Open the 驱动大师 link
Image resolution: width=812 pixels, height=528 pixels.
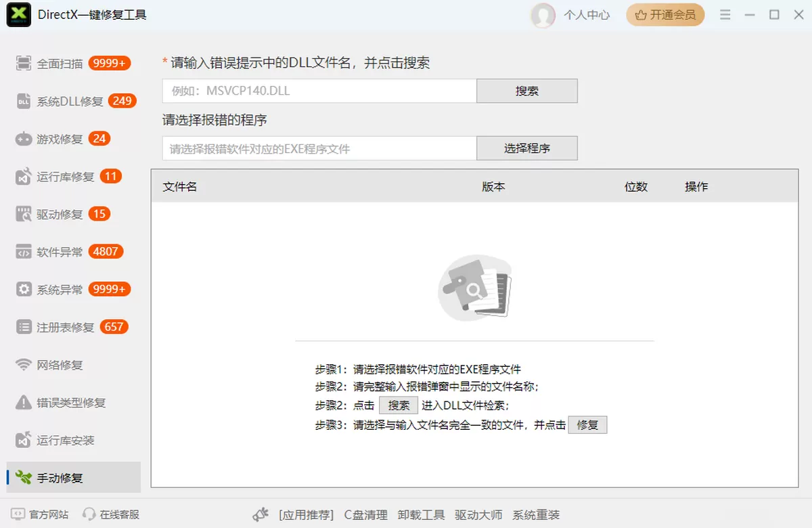479,515
